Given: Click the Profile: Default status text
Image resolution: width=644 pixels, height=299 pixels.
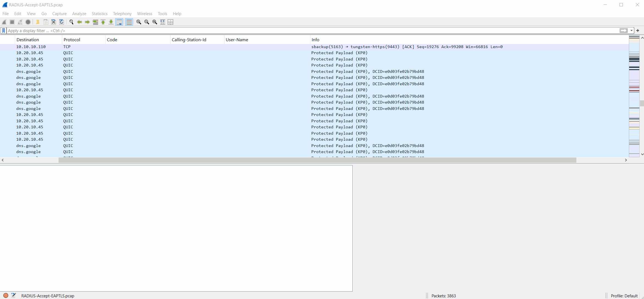Looking at the screenshot, I should coord(624,296).
